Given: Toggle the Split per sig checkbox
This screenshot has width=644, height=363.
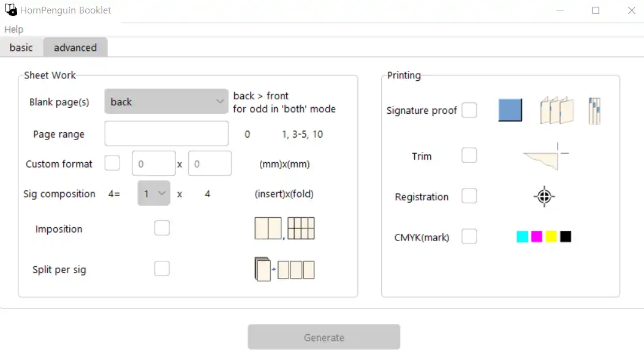Looking at the screenshot, I should 162,269.
